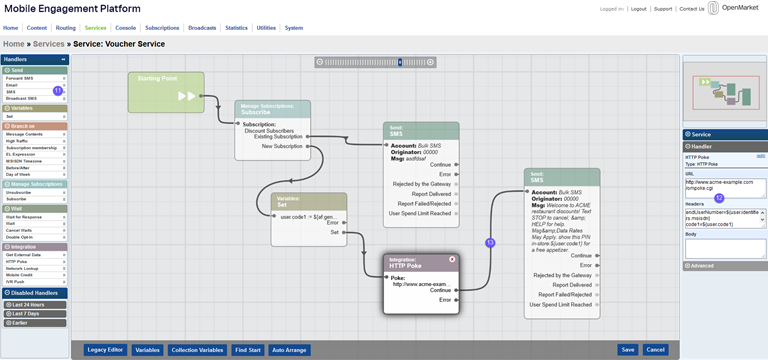Select the IVR Push handler
This screenshot has height=360, width=768.
coord(35,282)
